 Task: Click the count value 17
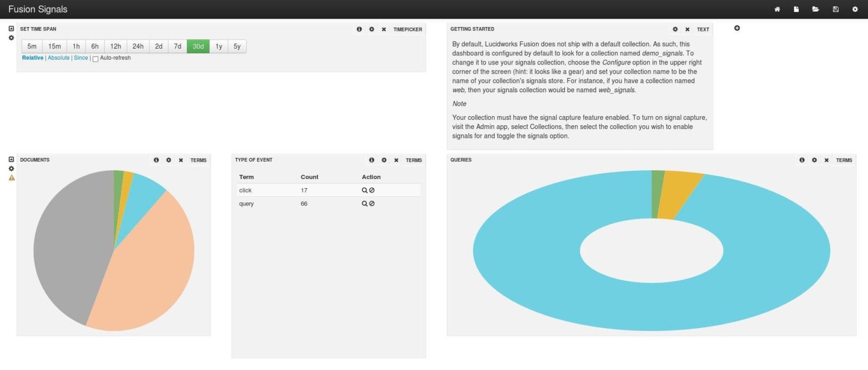304,190
